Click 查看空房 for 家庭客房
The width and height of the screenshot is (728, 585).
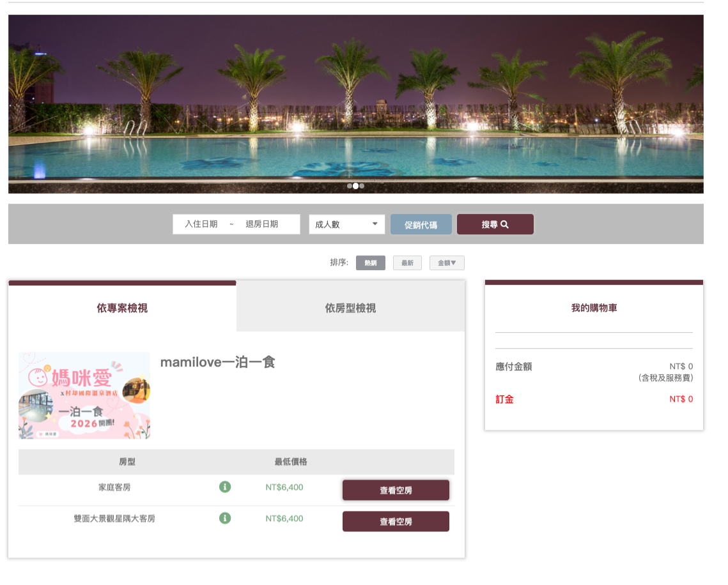pyautogui.click(x=396, y=490)
